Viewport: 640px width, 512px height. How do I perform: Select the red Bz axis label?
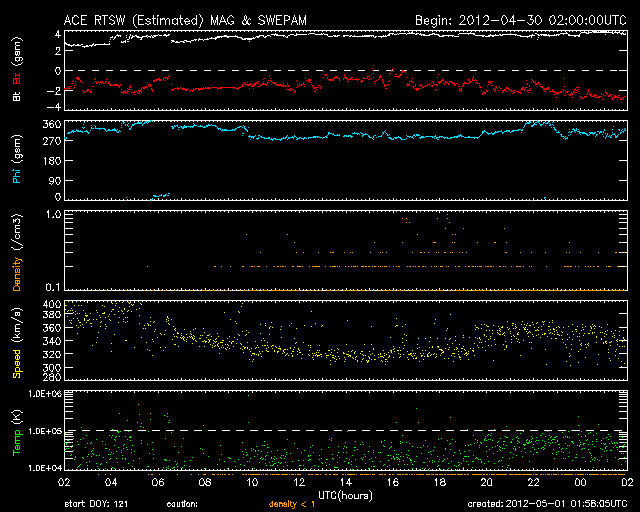click(x=17, y=78)
